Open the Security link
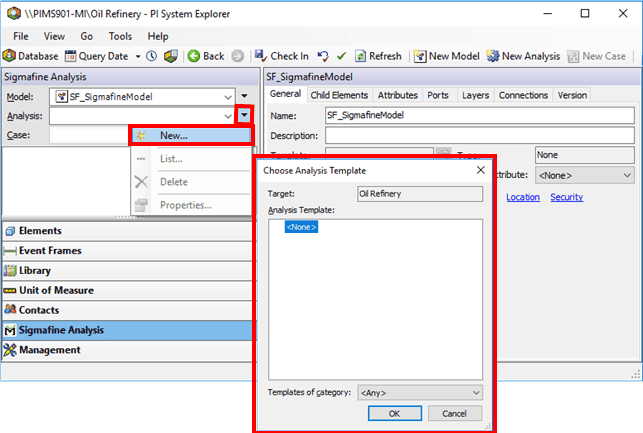This screenshot has width=643, height=433. tap(566, 197)
